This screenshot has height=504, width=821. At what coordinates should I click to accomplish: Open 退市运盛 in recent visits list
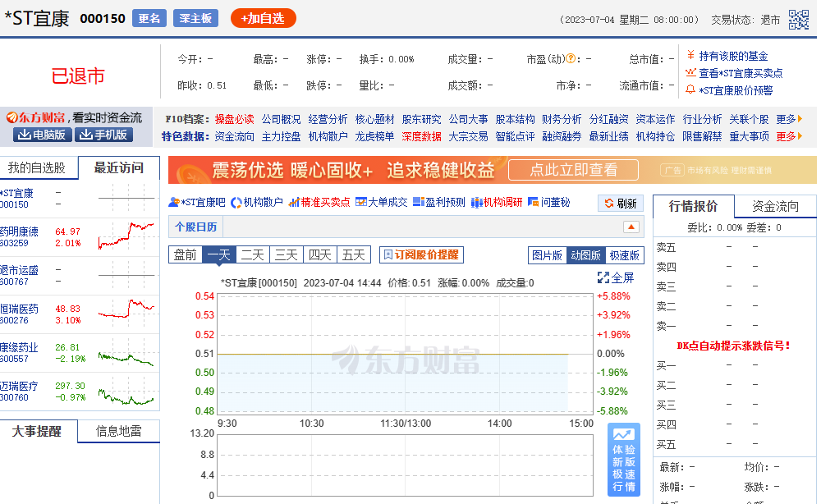pos(20,270)
